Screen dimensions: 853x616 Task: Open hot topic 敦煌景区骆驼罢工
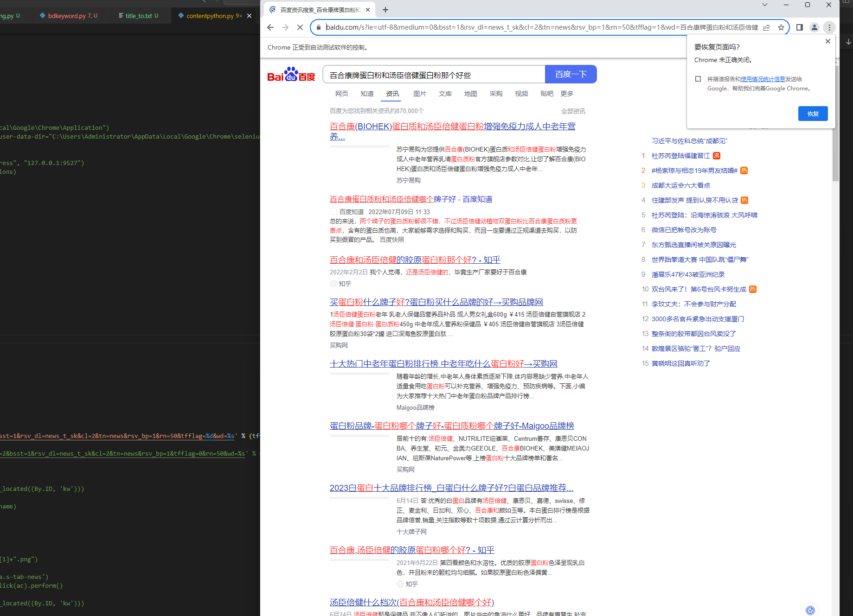696,349
